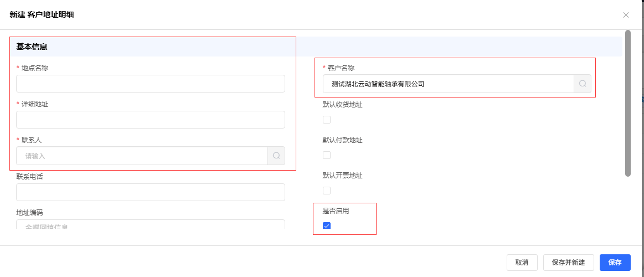Click the 保存并新建 button
Screen dimensions: 644x277
569,263
